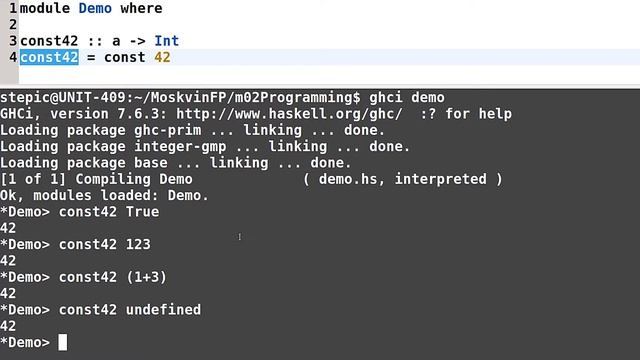Viewport: 640px width, 360px height.
Task: Click the 'ghci demo' command text
Action: coord(407,98)
